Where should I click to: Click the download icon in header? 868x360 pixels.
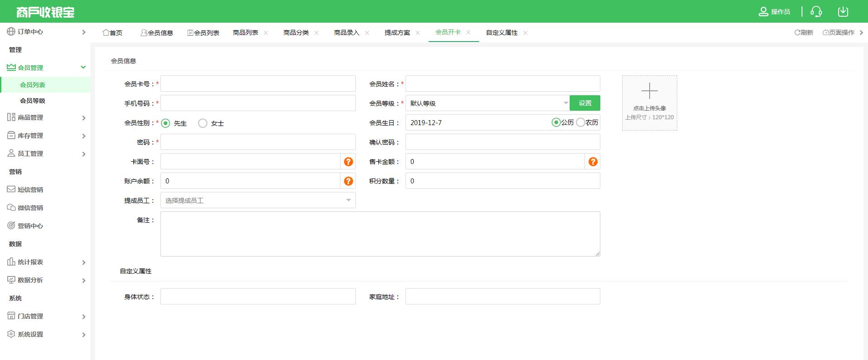pos(843,12)
